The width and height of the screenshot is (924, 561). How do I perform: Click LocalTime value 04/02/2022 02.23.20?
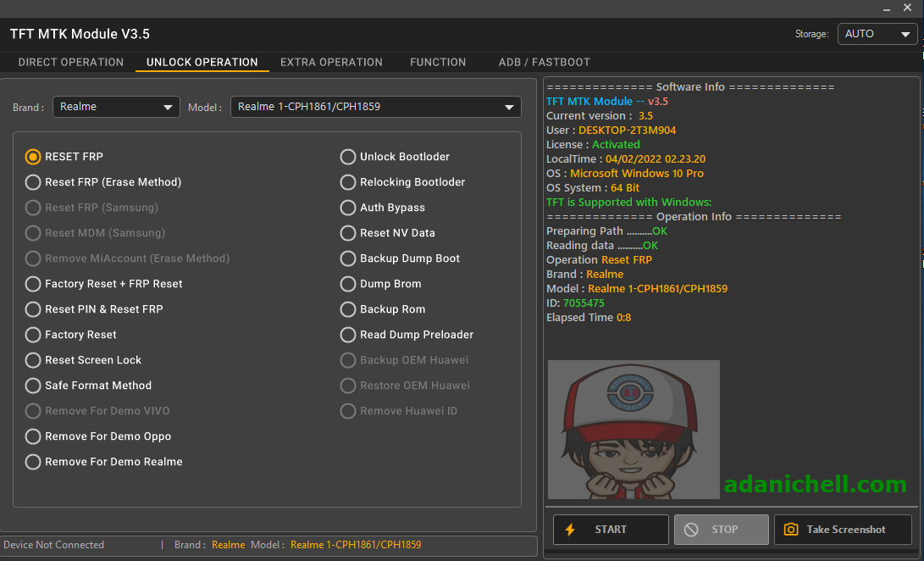pos(656,158)
